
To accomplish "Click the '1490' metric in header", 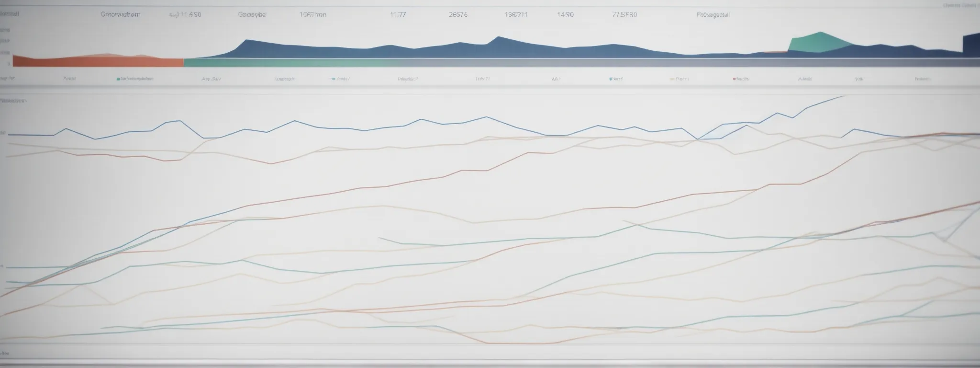I will tap(565, 14).
